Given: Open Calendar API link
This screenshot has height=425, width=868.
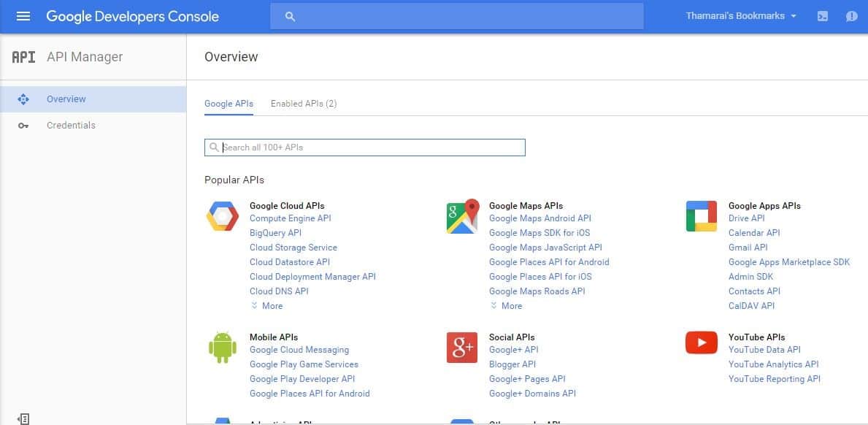Looking at the screenshot, I should 755,233.
